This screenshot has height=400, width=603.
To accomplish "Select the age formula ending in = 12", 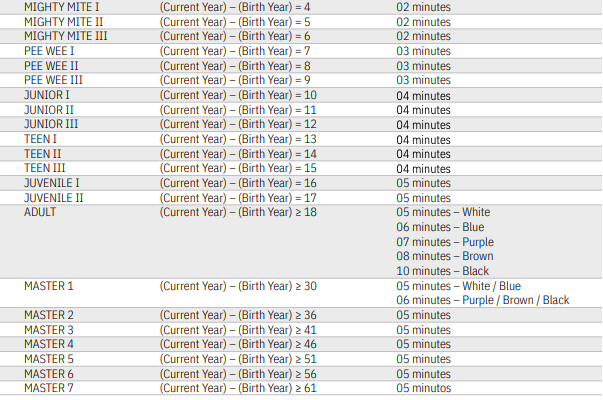I will point(238,124).
